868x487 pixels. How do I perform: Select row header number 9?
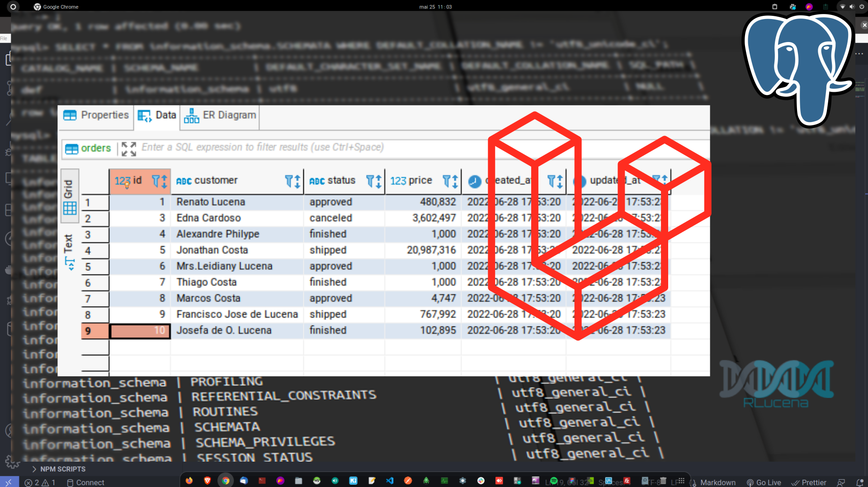95,331
